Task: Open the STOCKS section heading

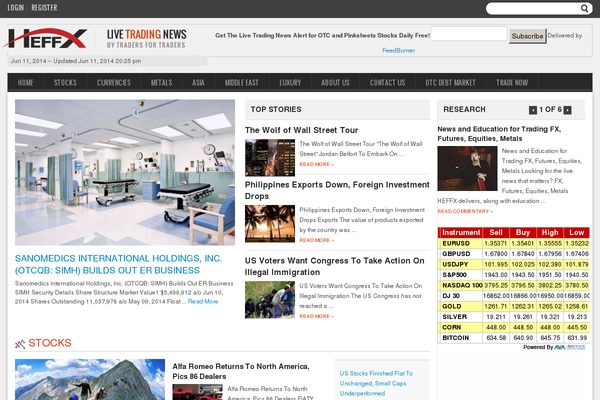Action: click(50, 343)
